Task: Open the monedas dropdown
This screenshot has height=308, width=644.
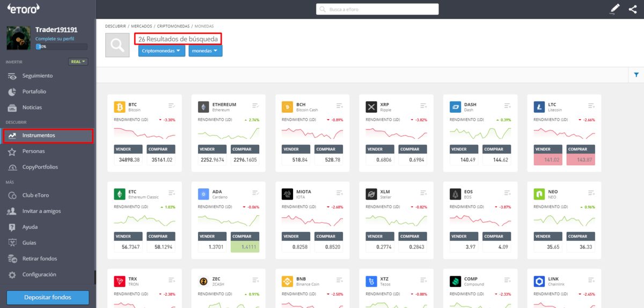Action: (x=206, y=50)
